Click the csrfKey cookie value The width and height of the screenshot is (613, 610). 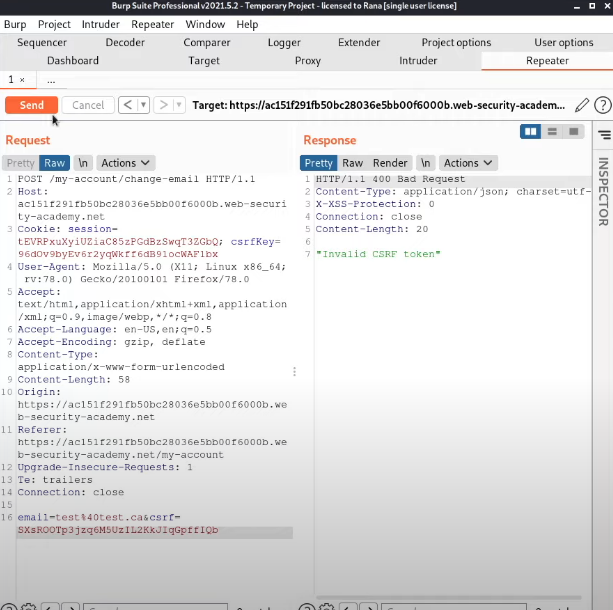point(118,254)
